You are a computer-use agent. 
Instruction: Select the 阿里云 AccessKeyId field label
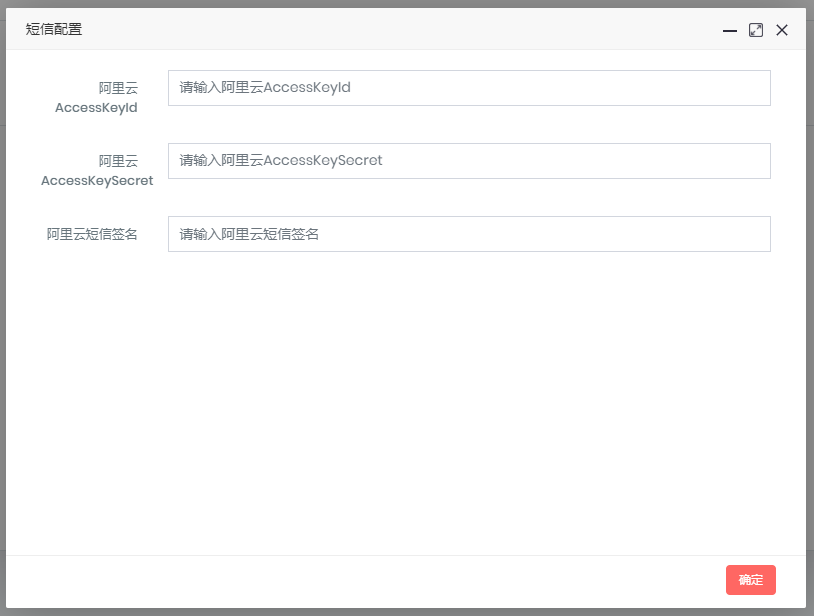(x=97, y=98)
